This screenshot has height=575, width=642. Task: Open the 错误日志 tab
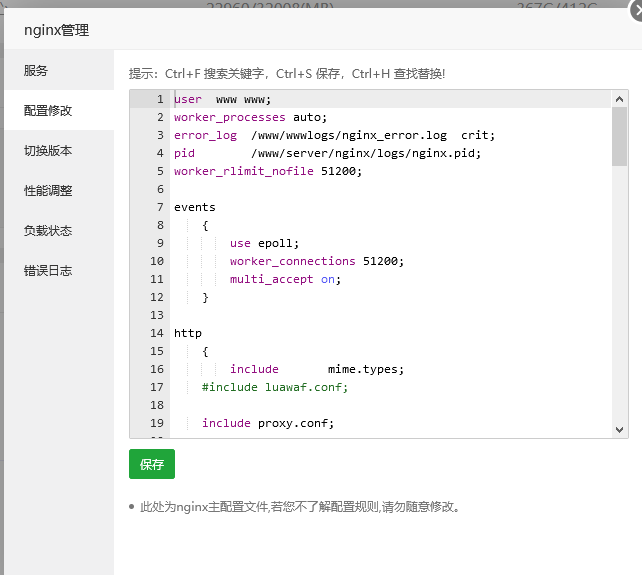(59, 271)
